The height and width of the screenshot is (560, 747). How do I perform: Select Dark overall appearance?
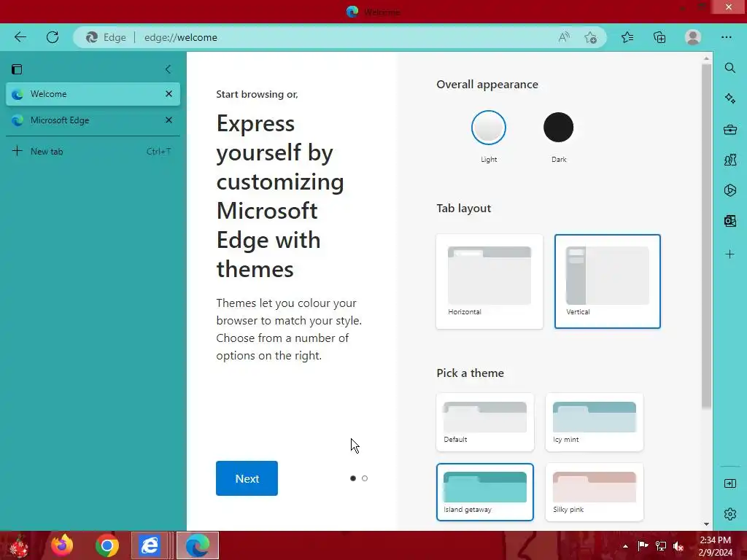[558, 128]
